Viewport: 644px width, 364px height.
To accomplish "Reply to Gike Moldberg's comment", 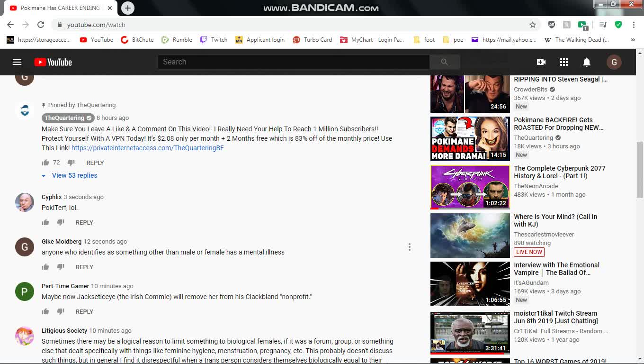I will coord(84,267).
